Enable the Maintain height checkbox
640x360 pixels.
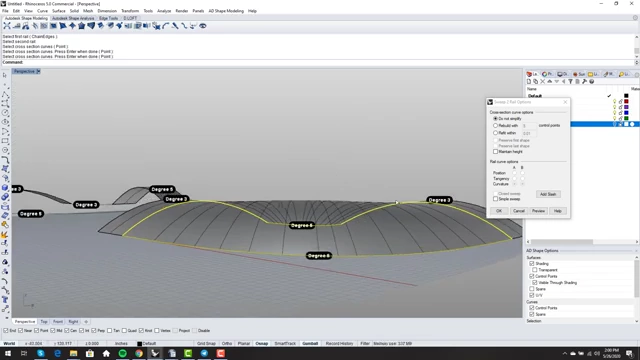(496, 151)
